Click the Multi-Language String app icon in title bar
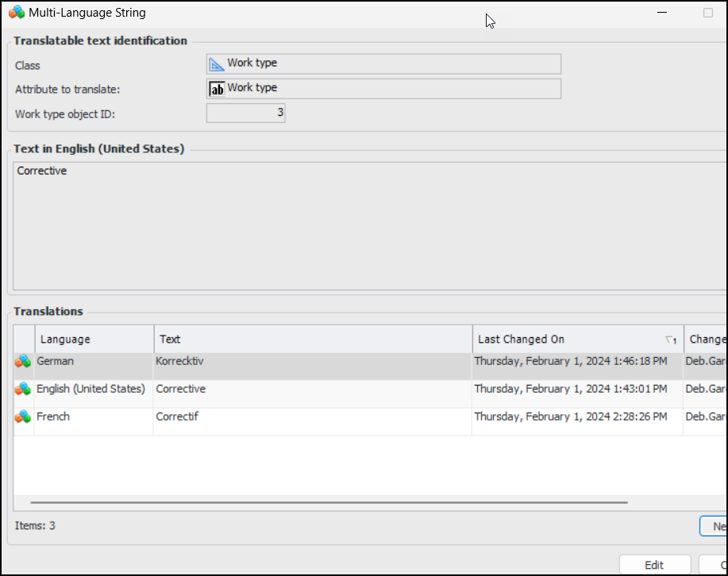Viewport: 728px width, 576px height. click(x=17, y=13)
